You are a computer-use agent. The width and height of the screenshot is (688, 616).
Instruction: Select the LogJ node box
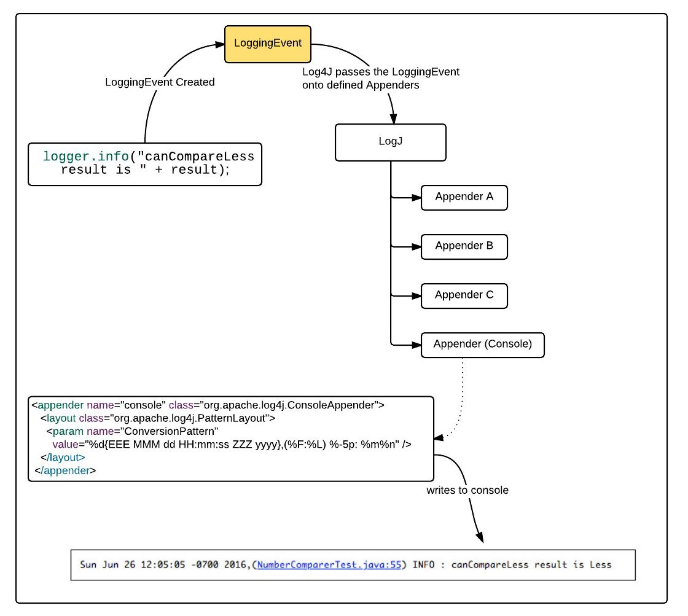[390, 142]
